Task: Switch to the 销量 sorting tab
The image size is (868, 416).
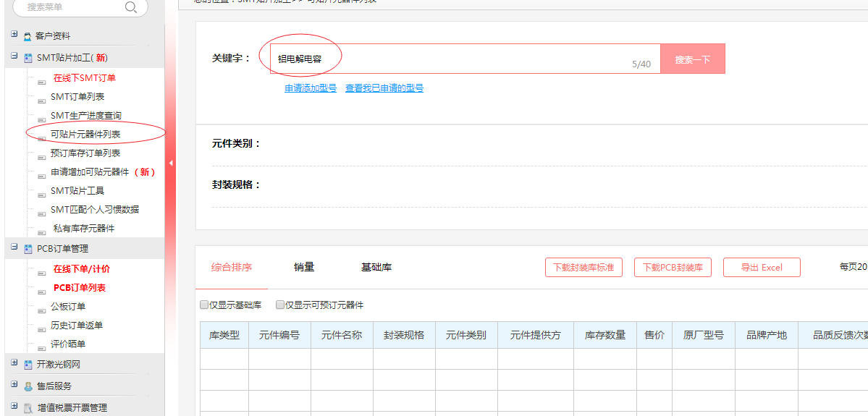Action: pyautogui.click(x=304, y=267)
